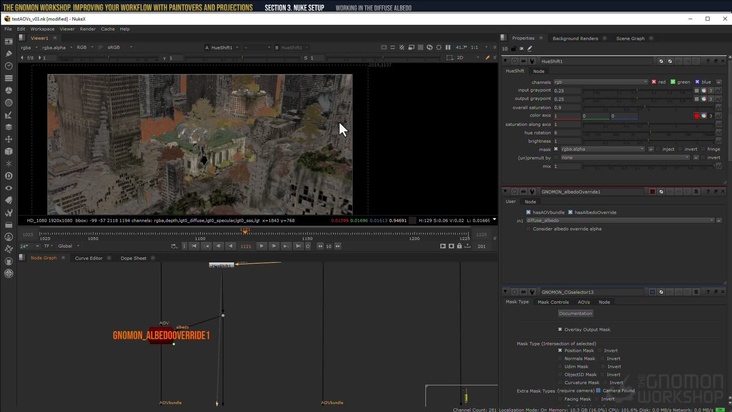This screenshot has height=412, width=732.
Task: Open the Workspace menu
Action: (x=42, y=29)
